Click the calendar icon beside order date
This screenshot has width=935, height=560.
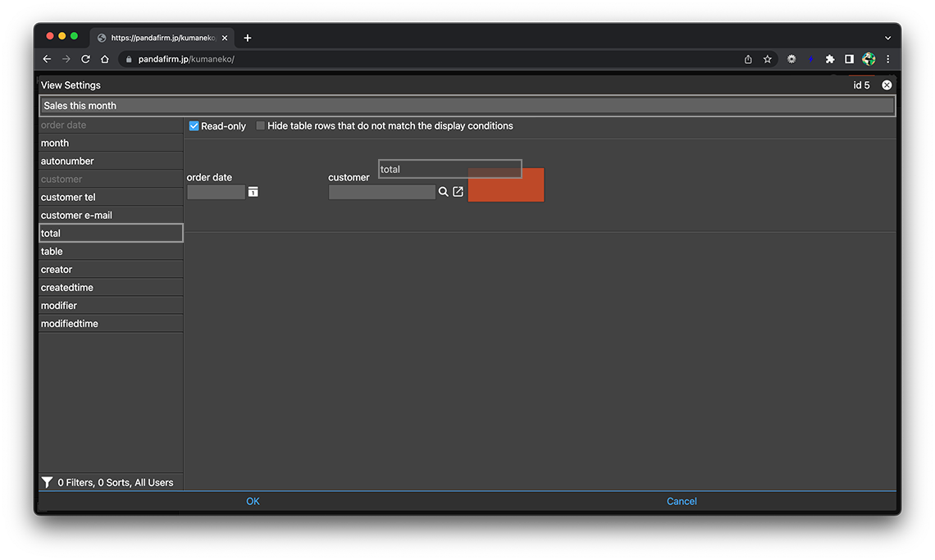click(253, 192)
